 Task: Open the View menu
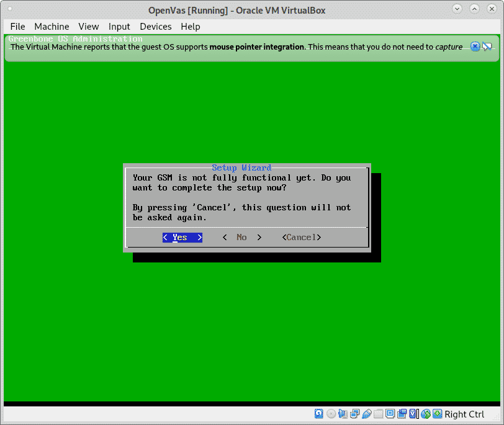point(89,26)
